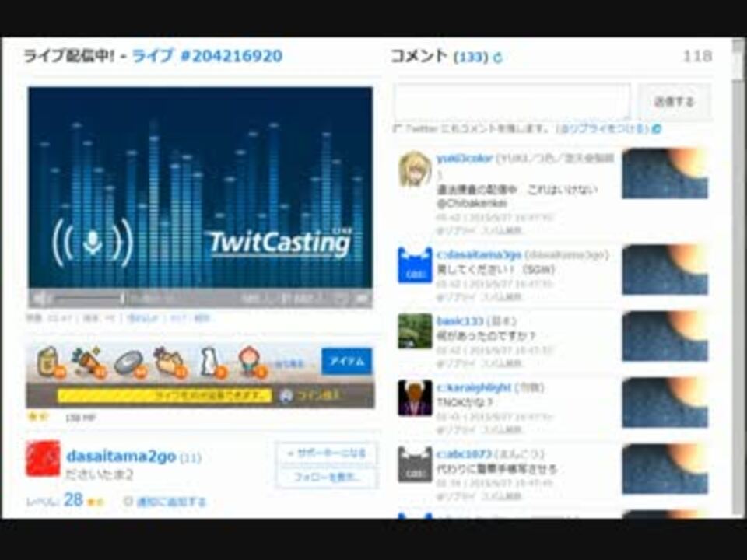This screenshot has height=560, width=747.
Task: Click the gold stars above 158 MP
Action: [38, 417]
